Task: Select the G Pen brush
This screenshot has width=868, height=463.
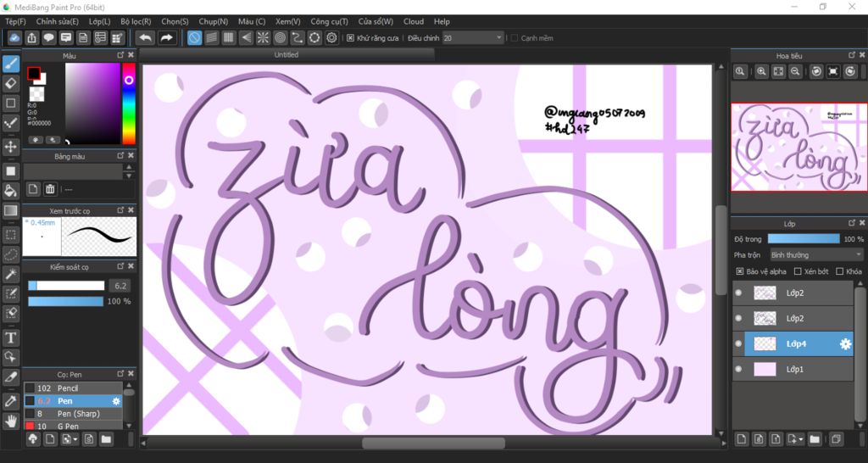Action: point(73,426)
